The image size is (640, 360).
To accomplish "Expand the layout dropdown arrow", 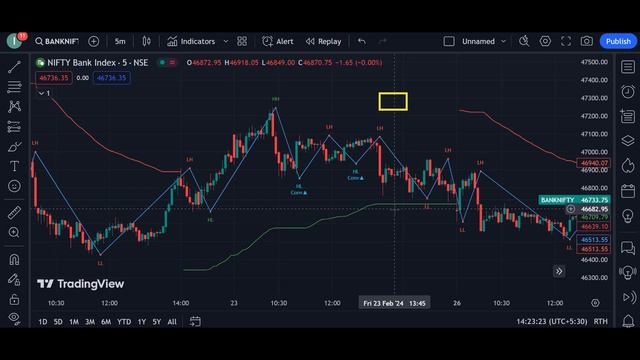I will (x=503, y=41).
